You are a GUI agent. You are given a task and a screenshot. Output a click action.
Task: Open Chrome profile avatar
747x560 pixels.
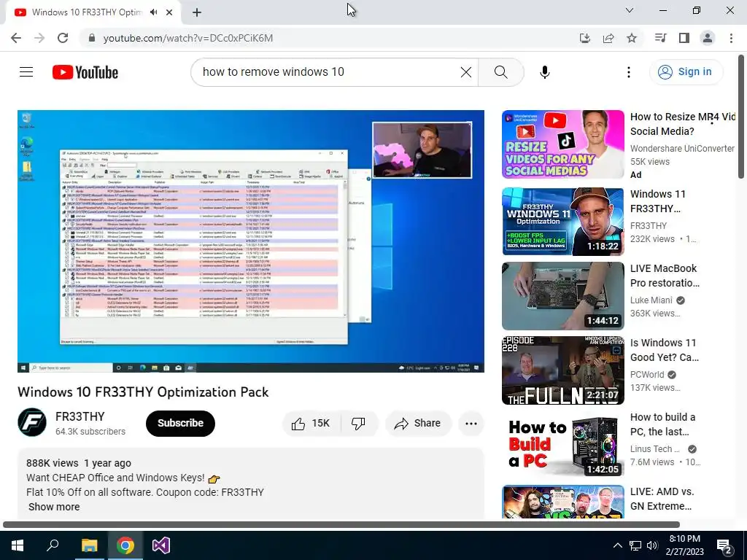tap(708, 38)
